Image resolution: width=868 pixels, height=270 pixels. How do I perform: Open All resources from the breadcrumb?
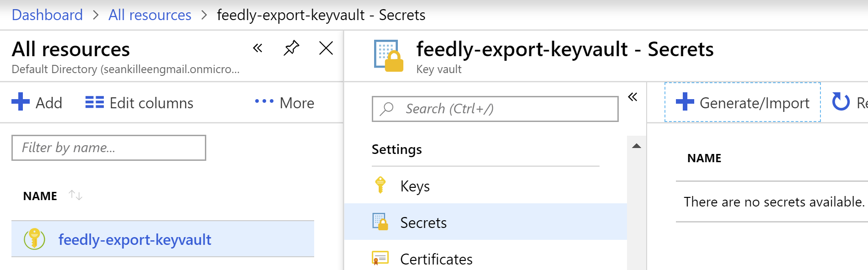tap(149, 15)
